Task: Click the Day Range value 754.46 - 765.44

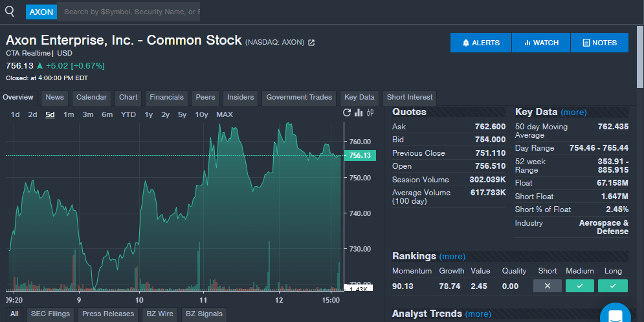Action: tap(599, 148)
